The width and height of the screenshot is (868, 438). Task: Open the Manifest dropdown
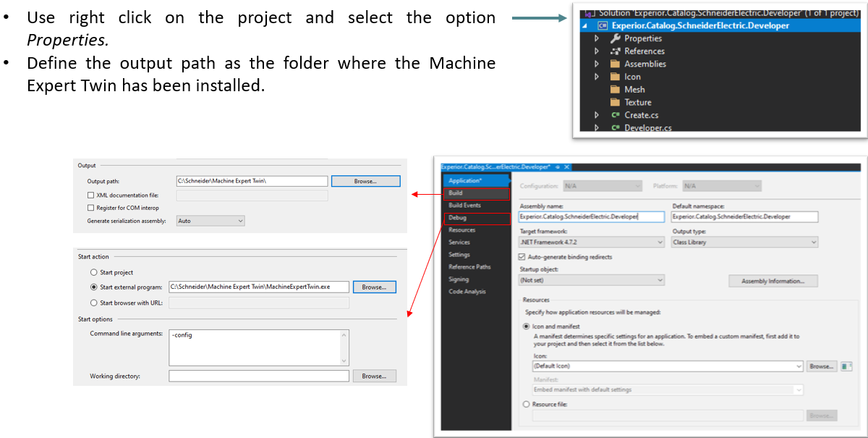pos(668,389)
